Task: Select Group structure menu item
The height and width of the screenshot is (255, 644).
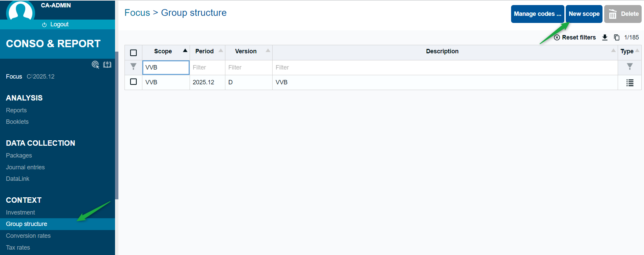Action: pyautogui.click(x=57, y=224)
